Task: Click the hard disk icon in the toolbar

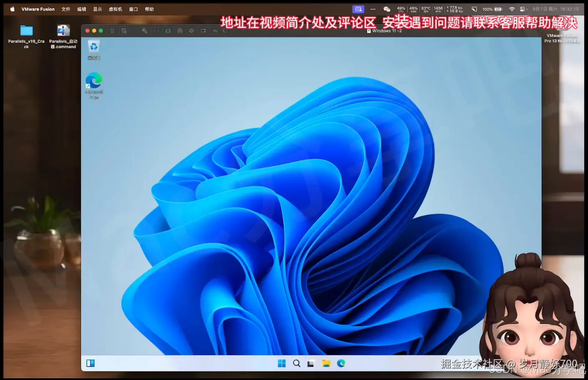Action: [x=168, y=30]
